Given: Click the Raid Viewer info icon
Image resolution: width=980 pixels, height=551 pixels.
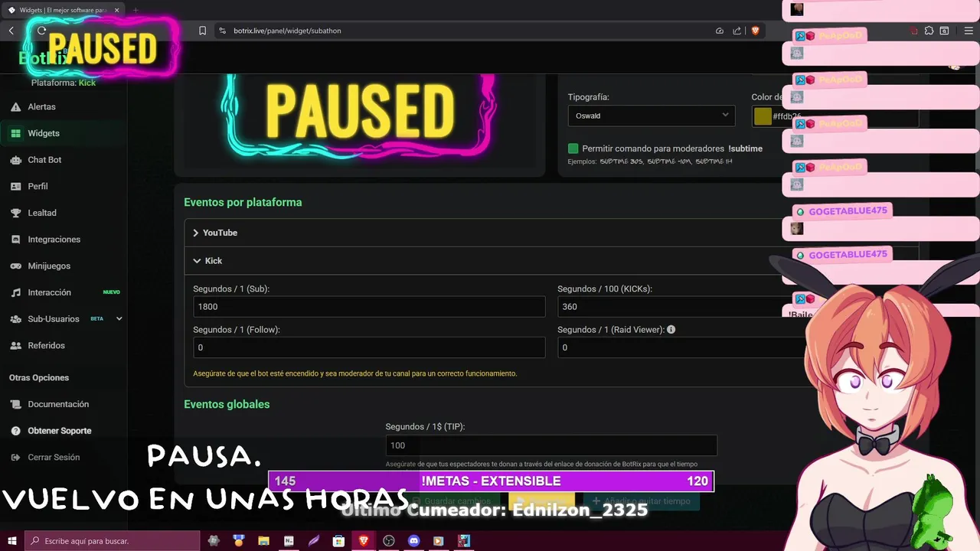Looking at the screenshot, I should coord(671,330).
